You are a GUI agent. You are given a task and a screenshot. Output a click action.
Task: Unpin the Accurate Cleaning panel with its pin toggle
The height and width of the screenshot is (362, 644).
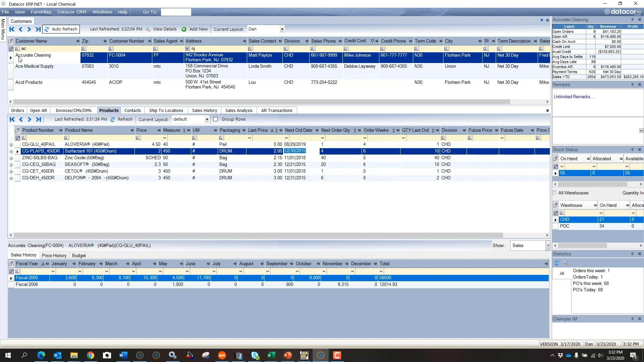tap(632, 19)
